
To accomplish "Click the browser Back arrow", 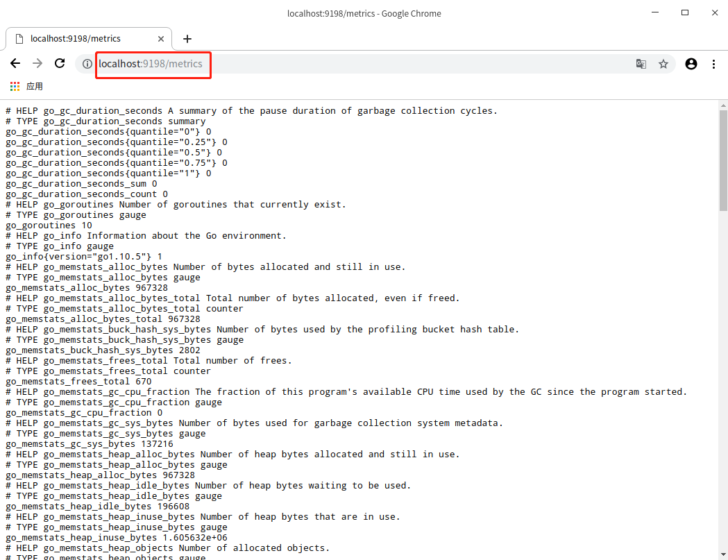I will coord(15,64).
